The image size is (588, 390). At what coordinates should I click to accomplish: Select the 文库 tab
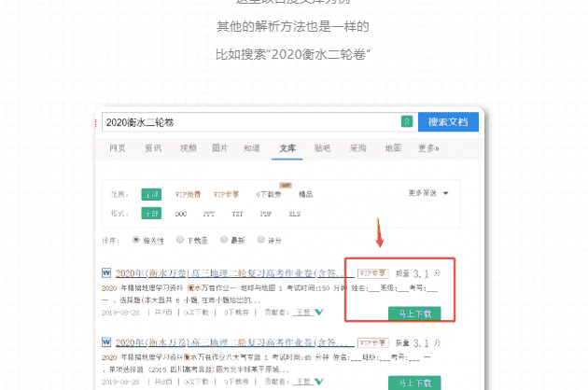click(287, 148)
